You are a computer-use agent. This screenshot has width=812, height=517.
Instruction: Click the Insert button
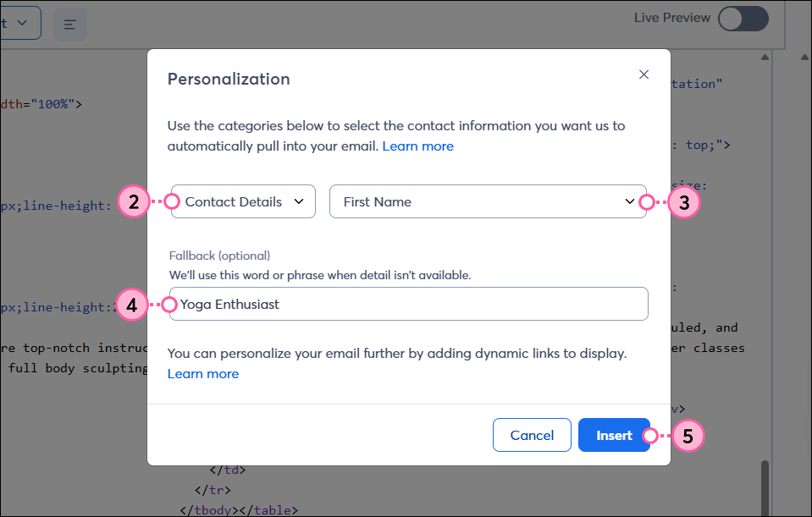(x=614, y=435)
